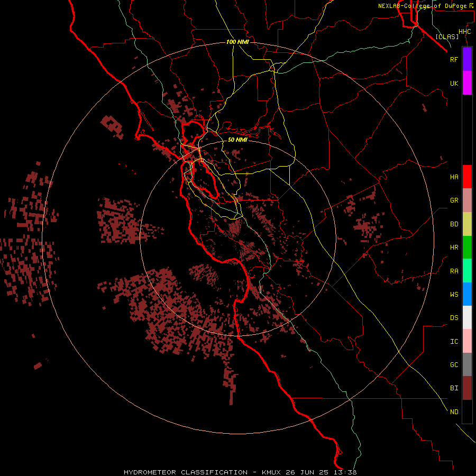
Task: Click the DS white legend color block
Action: [x=467, y=317]
